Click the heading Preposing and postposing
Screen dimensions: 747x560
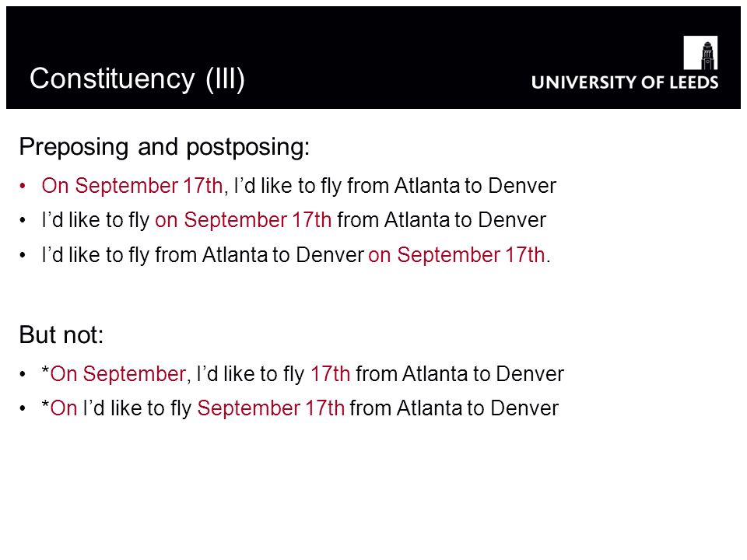click(x=164, y=147)
